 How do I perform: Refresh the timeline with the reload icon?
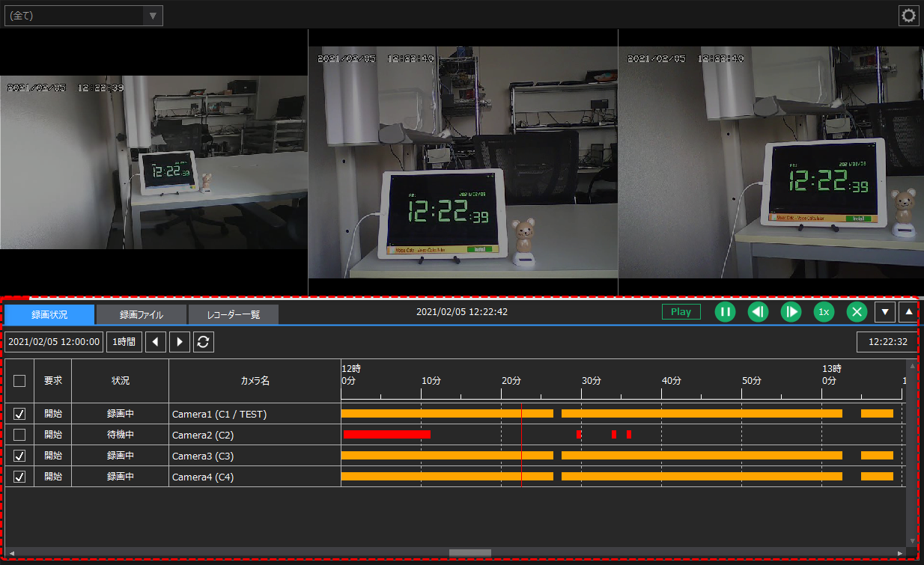point(204,341)
